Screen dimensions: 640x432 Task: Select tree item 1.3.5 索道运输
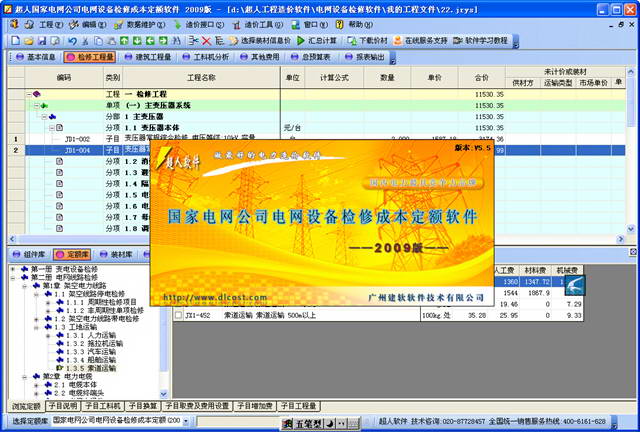tap(91, 368)
